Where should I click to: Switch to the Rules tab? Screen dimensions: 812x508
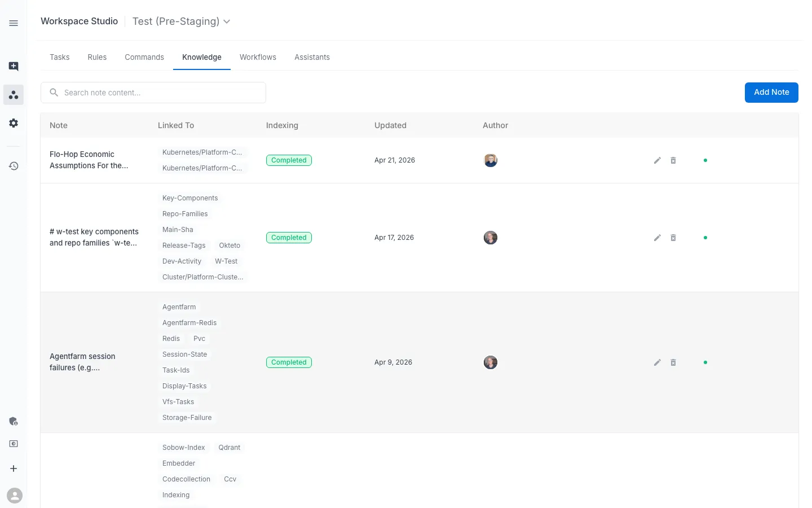click(97, 57)
